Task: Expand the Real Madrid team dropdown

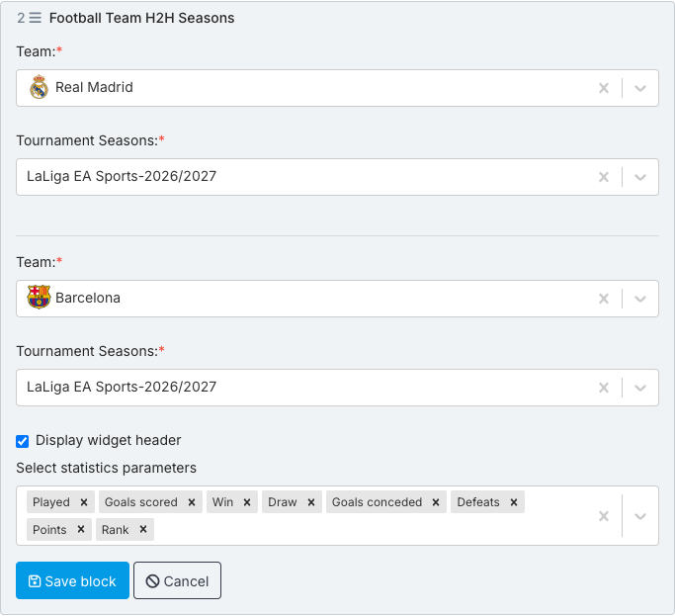Action: click(x=640, y=88)
